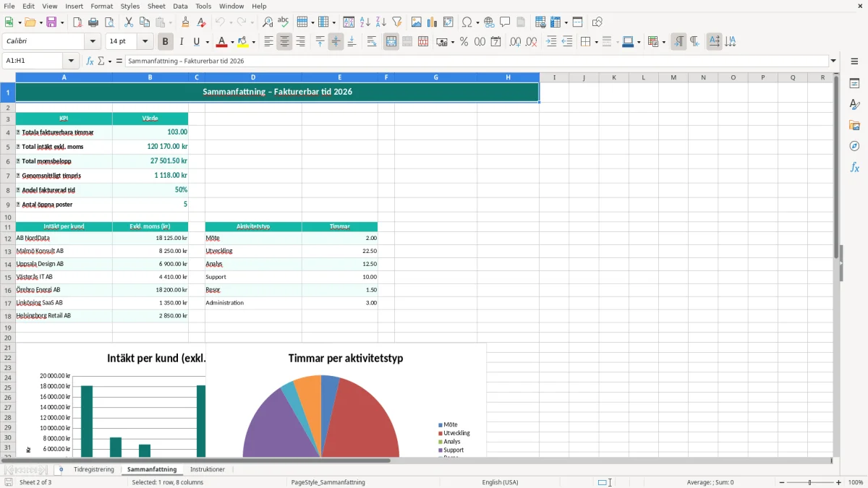The height and width of the screenshot is (488, 868).
Task: Click the zoom slider in status bar
Action: 809,482
